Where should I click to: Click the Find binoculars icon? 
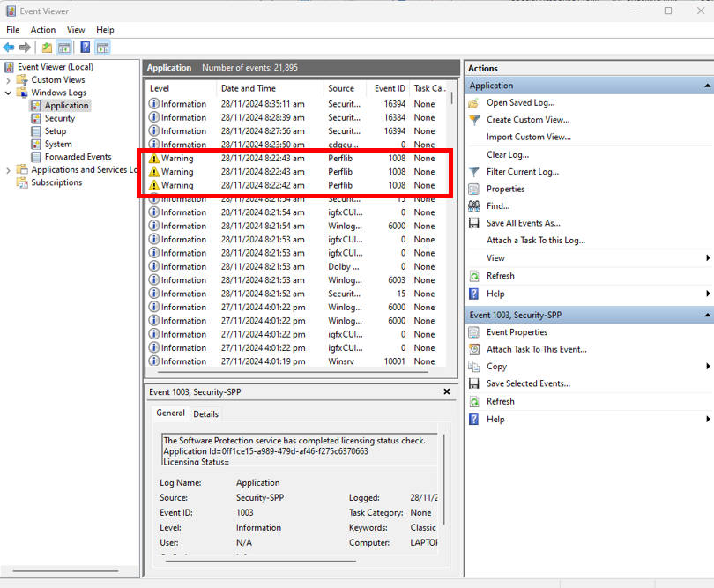click(x=473, y=206)
